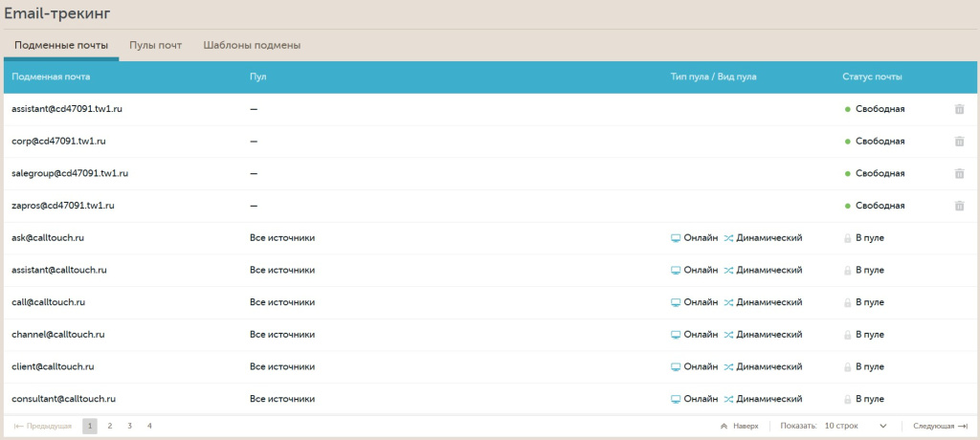Click the shuffle Динамический icon in call@calltouch.ru row
This screenshot has width=980, height=440.
[728, 302]
